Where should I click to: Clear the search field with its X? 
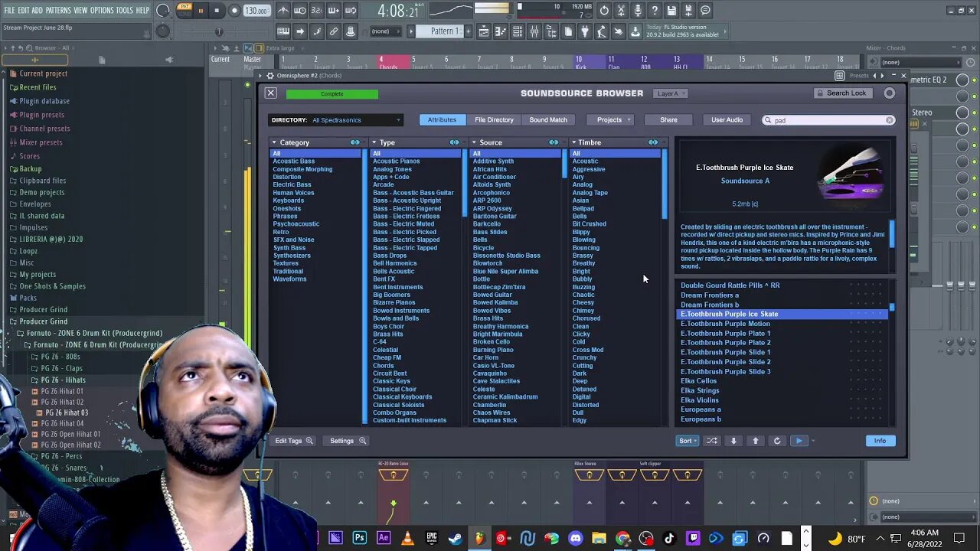click(x=890, y=120)
